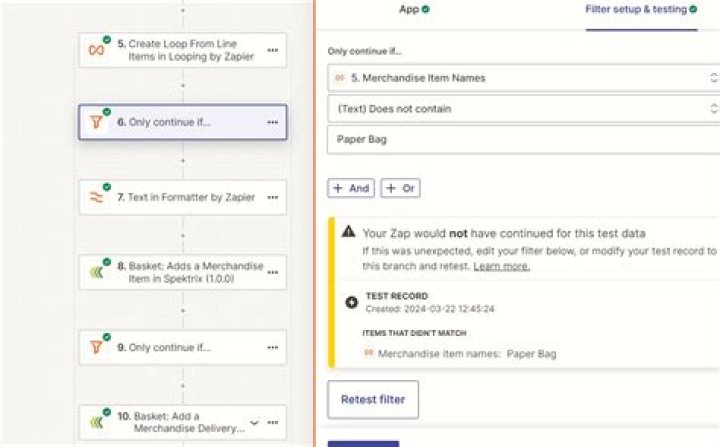Click the Spektrix icon on step 8

coord(96,272)
